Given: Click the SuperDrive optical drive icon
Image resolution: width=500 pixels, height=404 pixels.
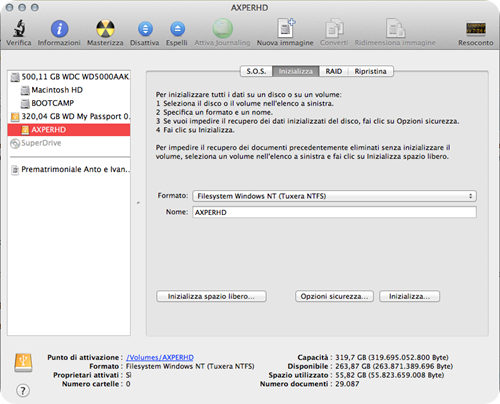Looking at the screenshot, I should [15, 143].
